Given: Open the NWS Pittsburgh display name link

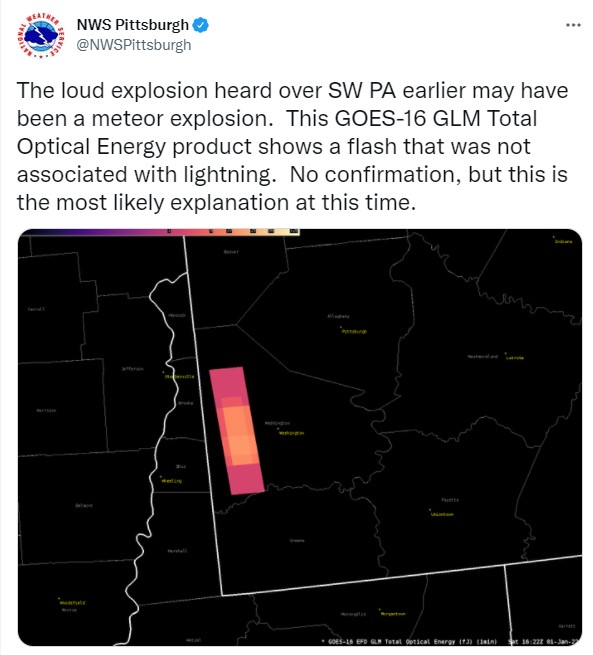Looking at the screenshot, I should coord(133,25).
